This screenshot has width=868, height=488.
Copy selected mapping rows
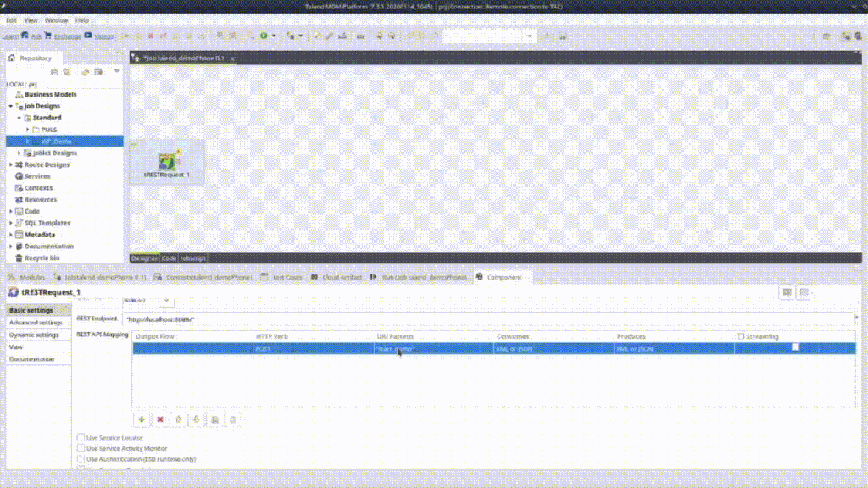tap(214, 420)
